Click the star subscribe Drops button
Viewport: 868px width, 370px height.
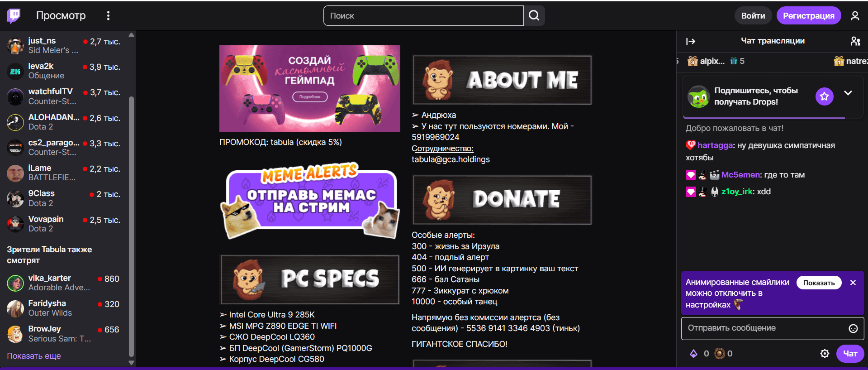click(824, 96)
